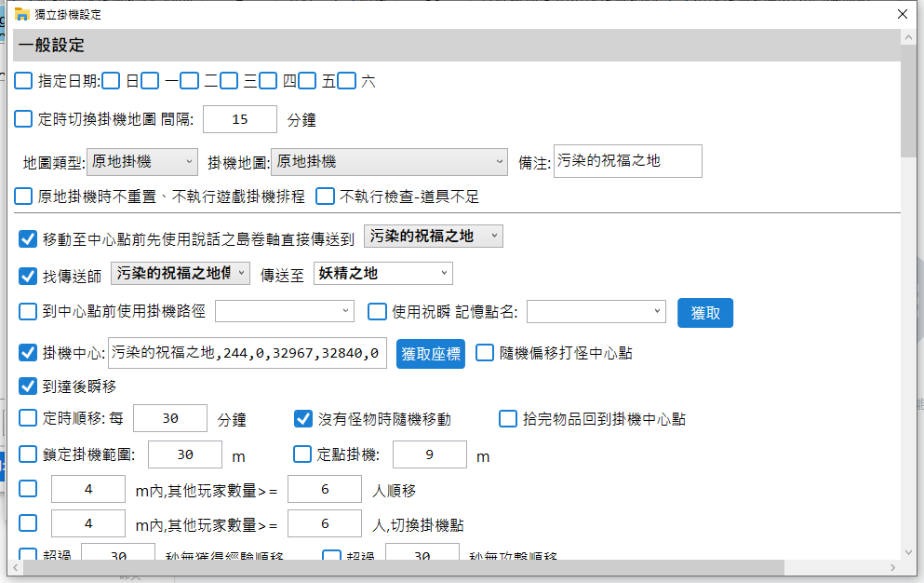Check 拾完物品回到掛機中心點 option
Screen dimensions: 924x583
(508, 419)
